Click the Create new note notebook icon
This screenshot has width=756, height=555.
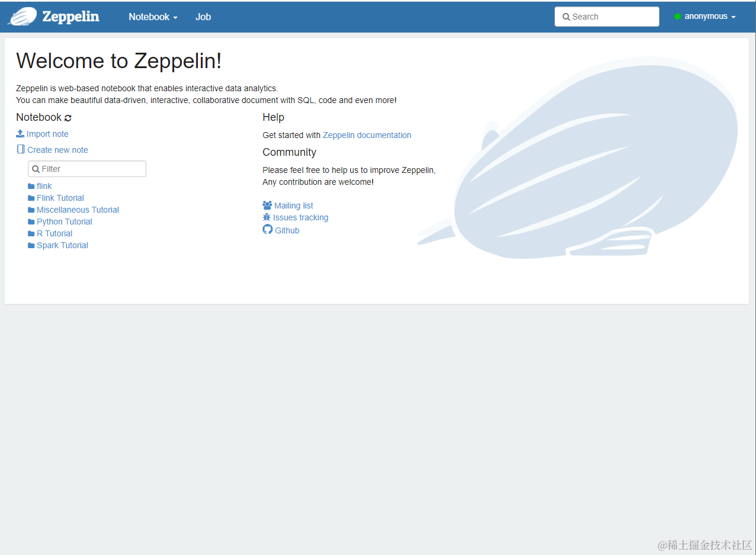pyautogui.click(x=21, y=149)
